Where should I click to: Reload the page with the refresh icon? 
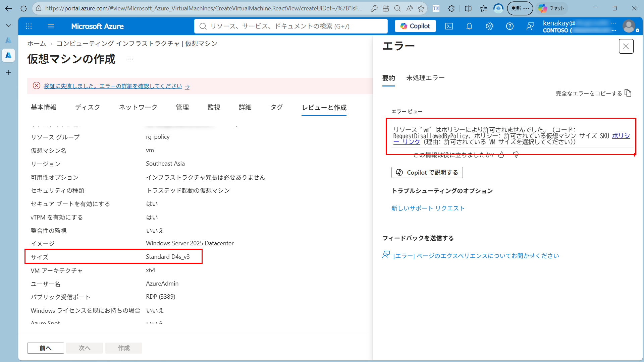pyautogui.click(x=23, y=8)
